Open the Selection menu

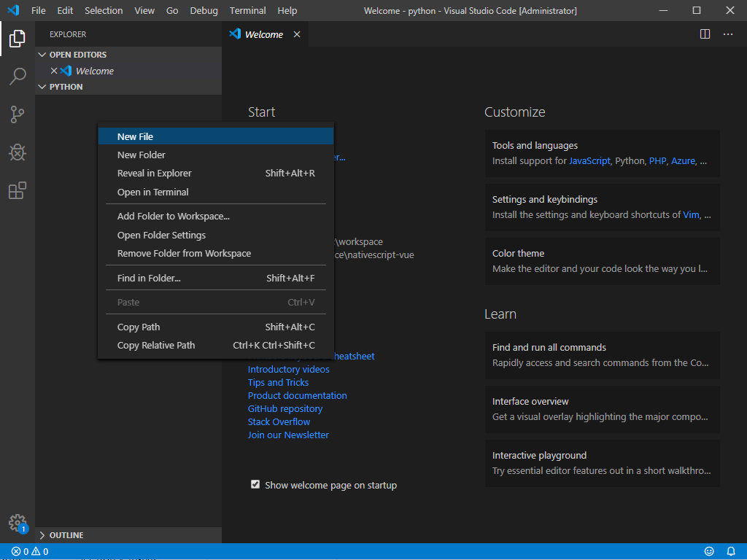pyautogui.click(x=104, y=10)
